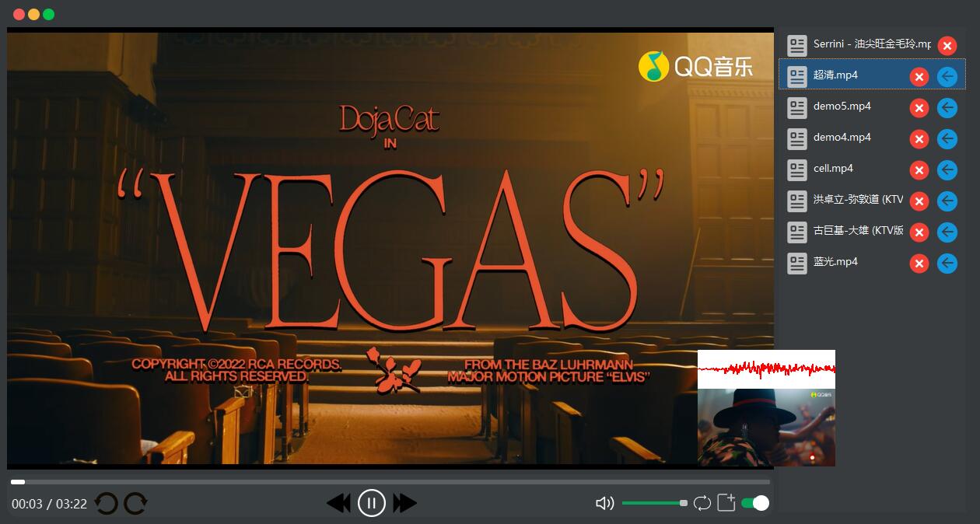Viewport: 980px width, 524px height.
Task: Click file icon beside demo5.mp4
Action: (797, 108)
